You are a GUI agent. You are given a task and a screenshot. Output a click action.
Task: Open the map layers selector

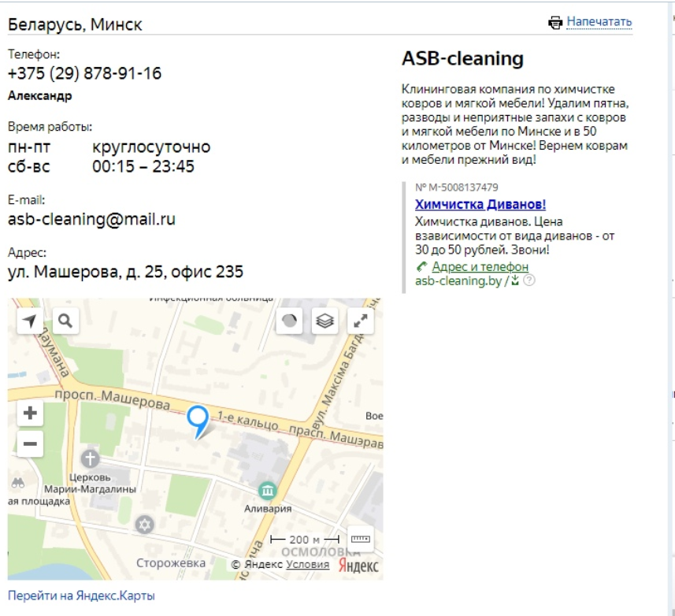click(x=325, y=321)
